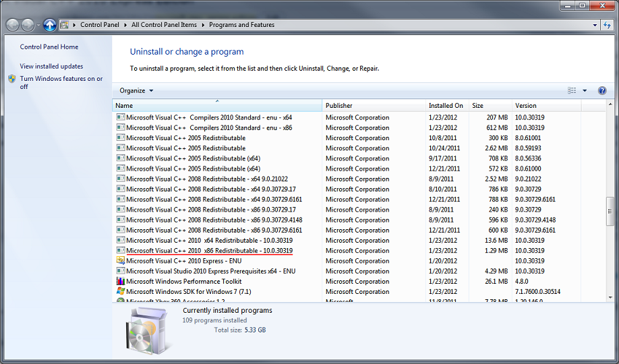Expand the arrow after All Control Panel Items
This screenshot has width=619, height=364.
(x=203, y=25)
